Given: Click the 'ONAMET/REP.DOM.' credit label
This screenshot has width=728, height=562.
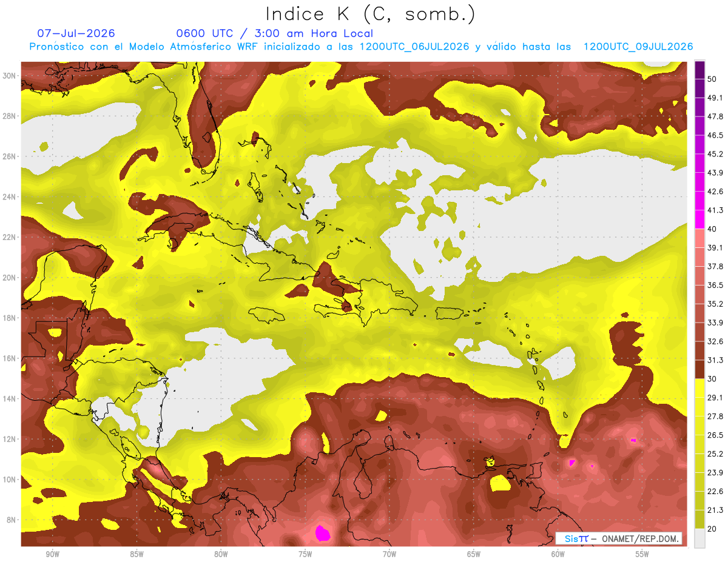Looking at the screenshot, I should (x=640, y=538).
